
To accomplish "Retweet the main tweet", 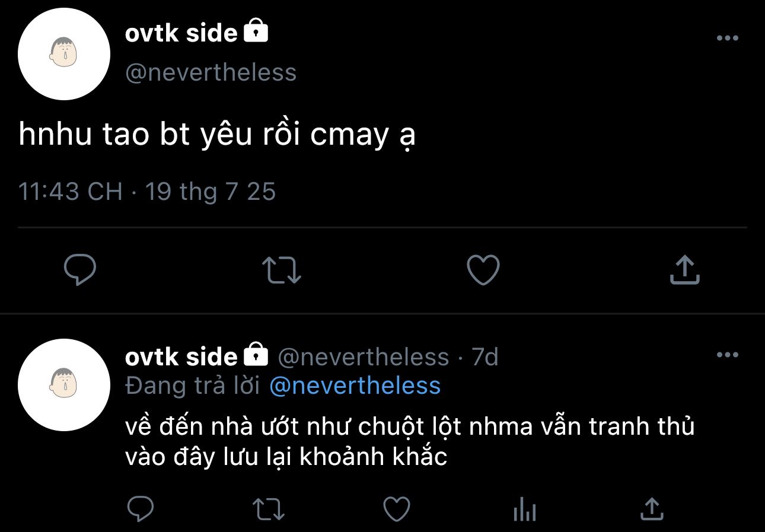I will (x=282, y=270).
